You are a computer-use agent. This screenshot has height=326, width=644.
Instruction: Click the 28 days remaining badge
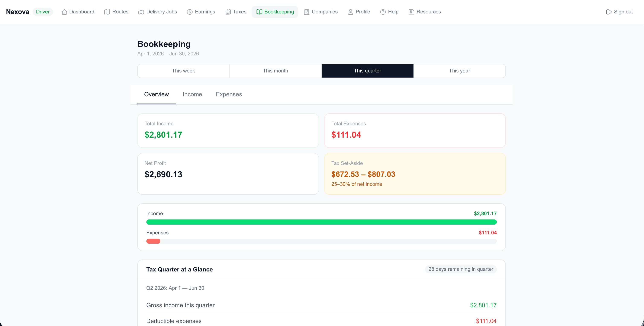tap(461, 269)
